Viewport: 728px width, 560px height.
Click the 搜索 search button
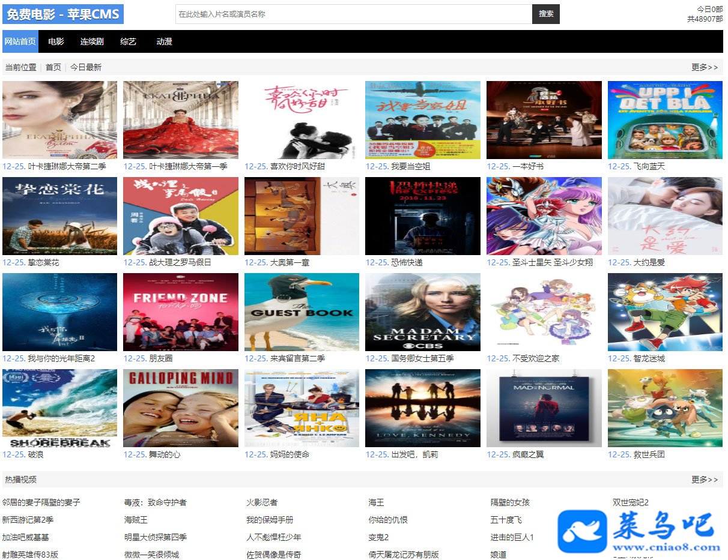pyautogui.click(x=546, y=14)
